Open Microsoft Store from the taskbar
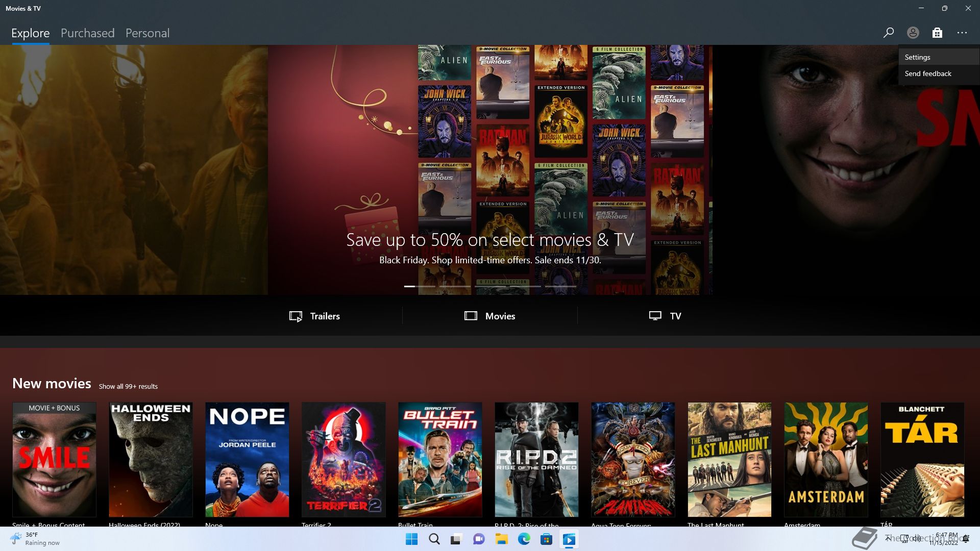This screenshot has width=980, height=551. [546, 539]
